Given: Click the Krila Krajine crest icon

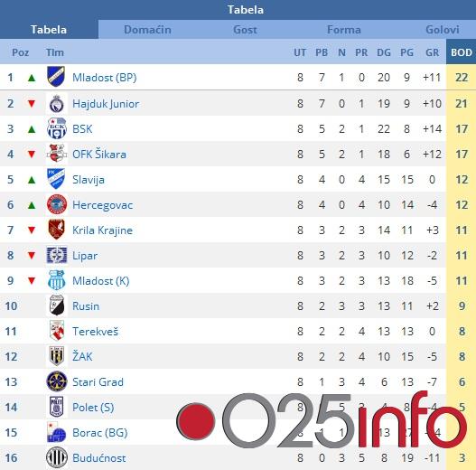Looking at the screenshot, I should pyautogui.click(x=57, y=230).
